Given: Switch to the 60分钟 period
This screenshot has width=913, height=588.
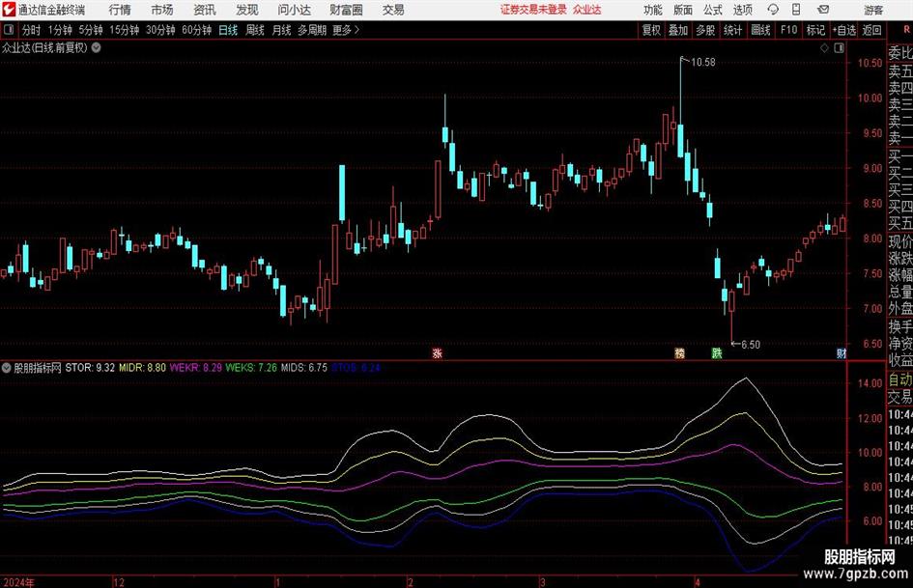Looking at the screenshot, I should coord(197,30).
